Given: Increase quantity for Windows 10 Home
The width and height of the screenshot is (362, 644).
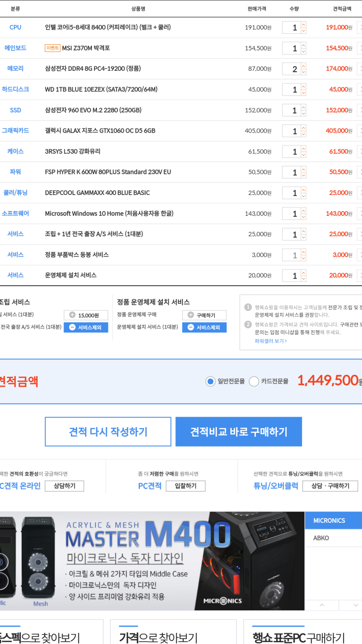Looking at the screenshot, I should 303,211.
